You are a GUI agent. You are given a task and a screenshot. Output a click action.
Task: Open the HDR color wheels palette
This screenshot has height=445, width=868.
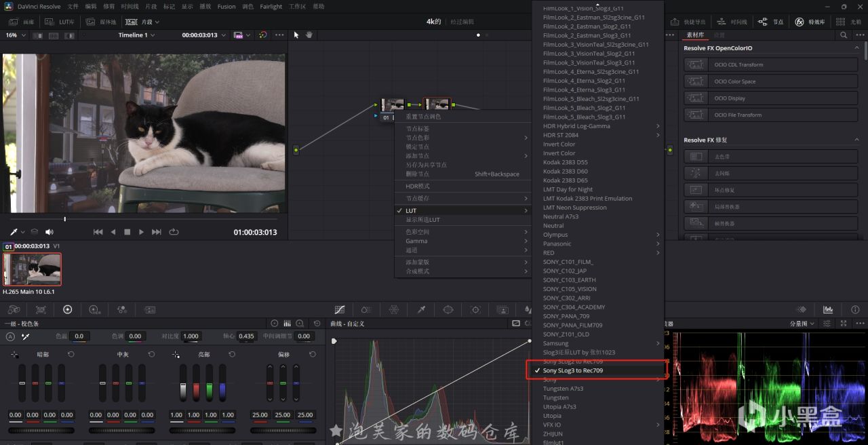click(95, 309)
